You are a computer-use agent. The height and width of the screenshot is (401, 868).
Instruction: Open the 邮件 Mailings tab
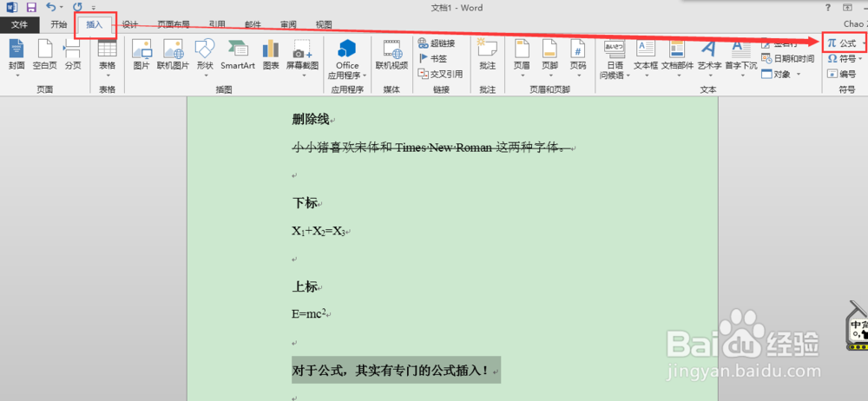point(253,24)
